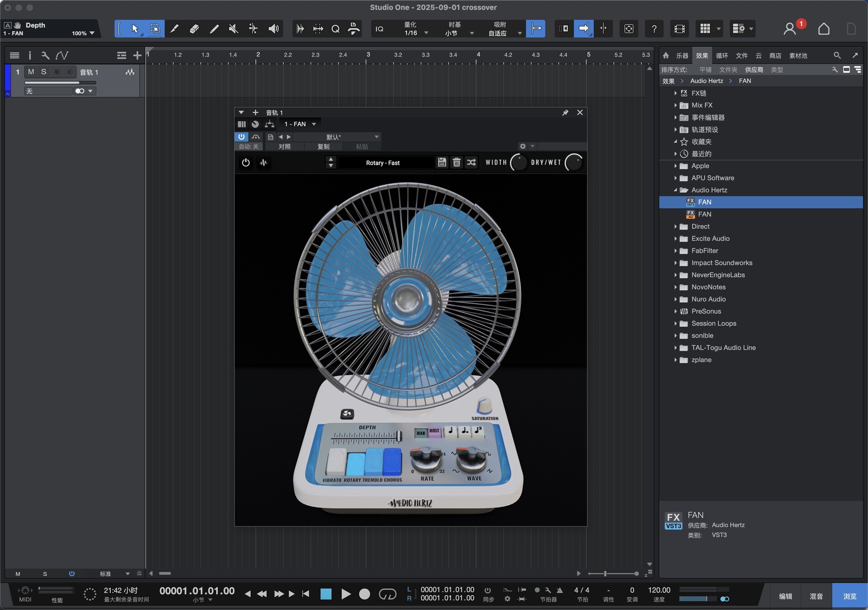Viewport: 868px width, 610px height.
Task: Expand the PreSonus folder
Action: click(x=675, y=311)
